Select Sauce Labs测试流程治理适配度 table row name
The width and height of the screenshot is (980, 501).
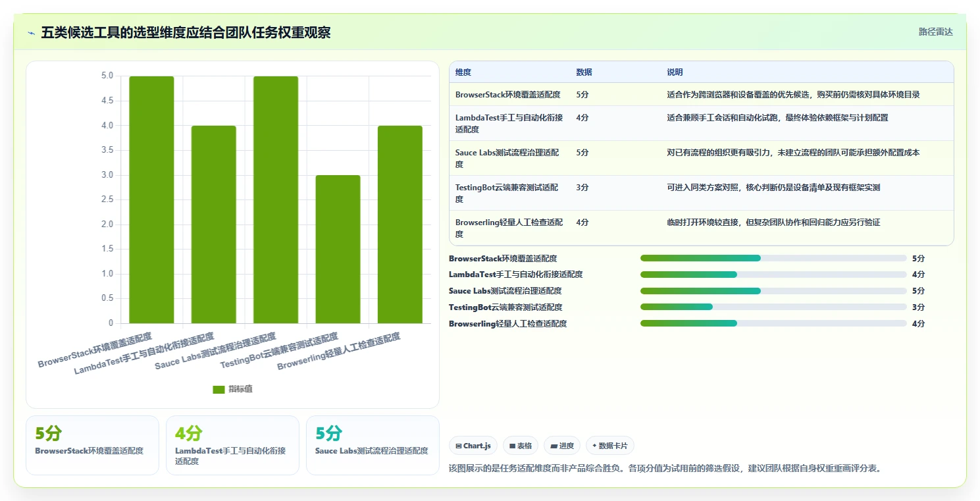507,158
